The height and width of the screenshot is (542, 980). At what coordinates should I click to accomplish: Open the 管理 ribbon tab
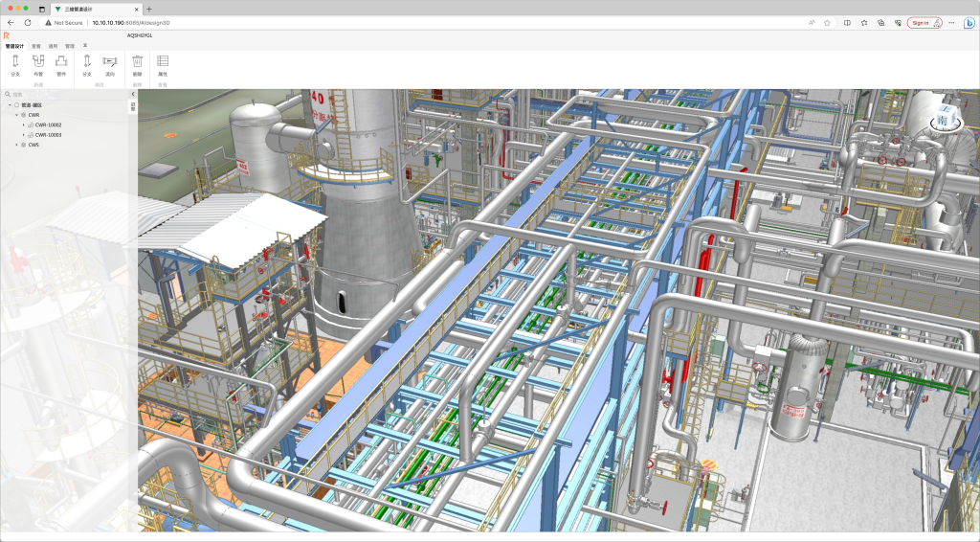[x=69, y=45]
